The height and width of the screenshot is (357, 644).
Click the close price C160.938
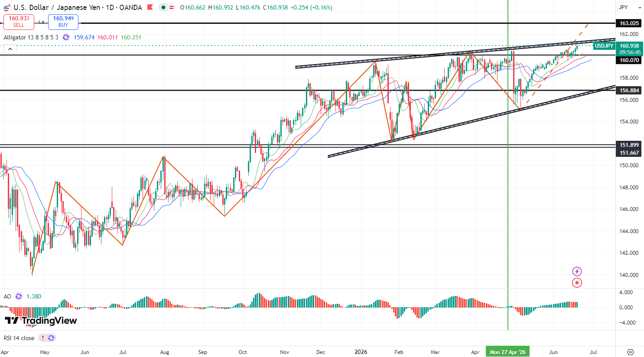276,7
